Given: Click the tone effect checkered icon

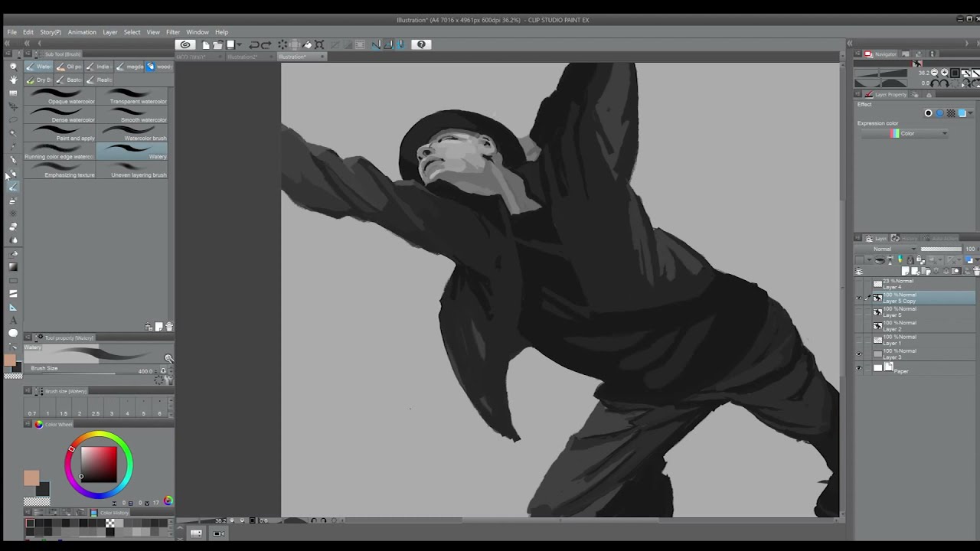Looking at the screenshot, I should pos(951,113).
